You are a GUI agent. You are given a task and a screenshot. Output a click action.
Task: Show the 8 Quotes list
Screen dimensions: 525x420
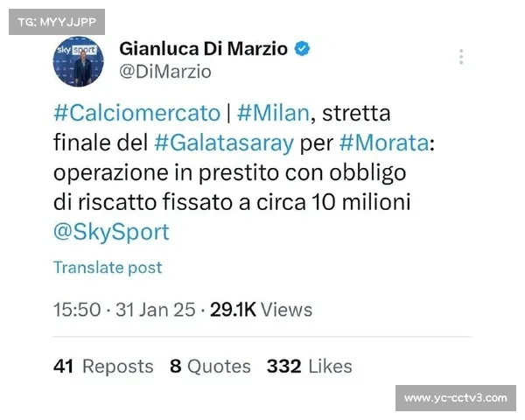click(x=210, y=366)
